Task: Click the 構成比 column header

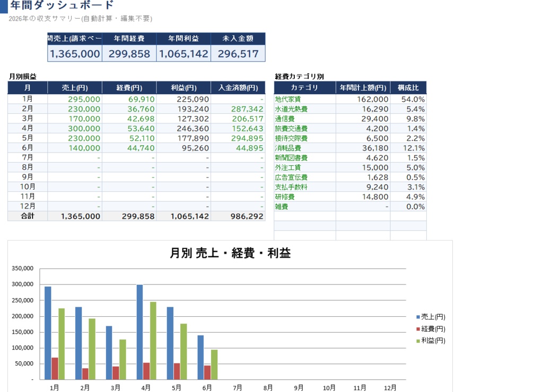Action: click(408, 88)
